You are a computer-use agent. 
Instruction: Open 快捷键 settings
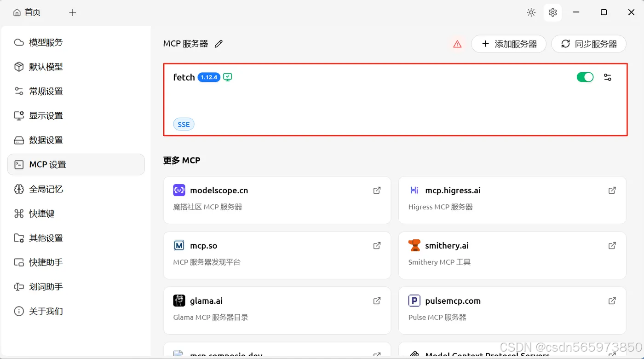click(x=76, y=213)
